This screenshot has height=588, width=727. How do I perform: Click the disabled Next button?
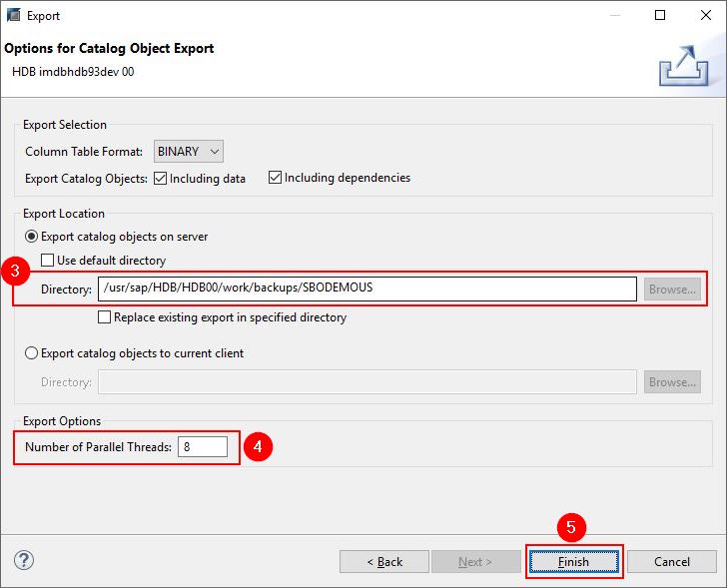coord(475,562)
